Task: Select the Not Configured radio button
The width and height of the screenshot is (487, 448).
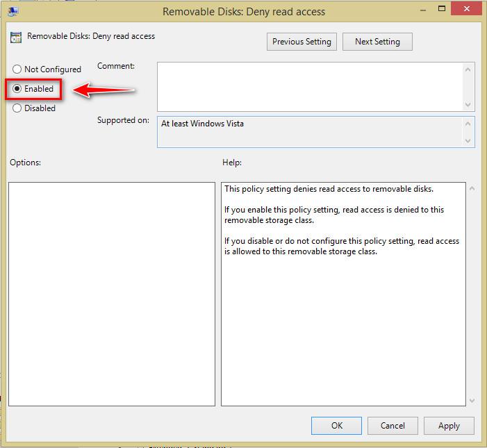Action: [17, 69]
